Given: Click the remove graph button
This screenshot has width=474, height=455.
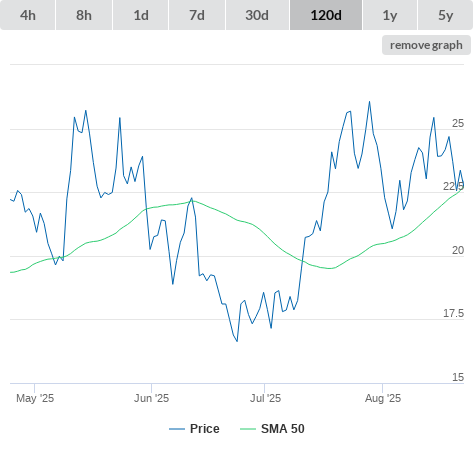Looking at the screenshot, I should tap(426, 45).
